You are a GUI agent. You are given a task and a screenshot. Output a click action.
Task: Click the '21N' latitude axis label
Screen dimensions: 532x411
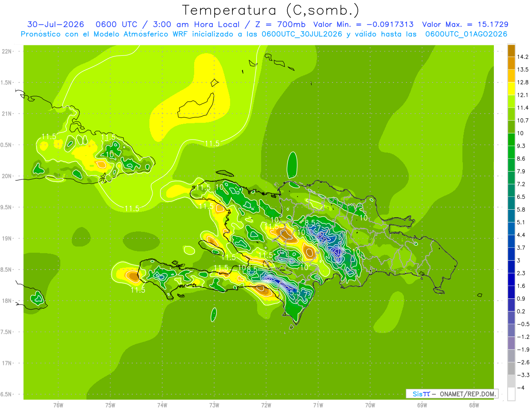pos(7,114)
